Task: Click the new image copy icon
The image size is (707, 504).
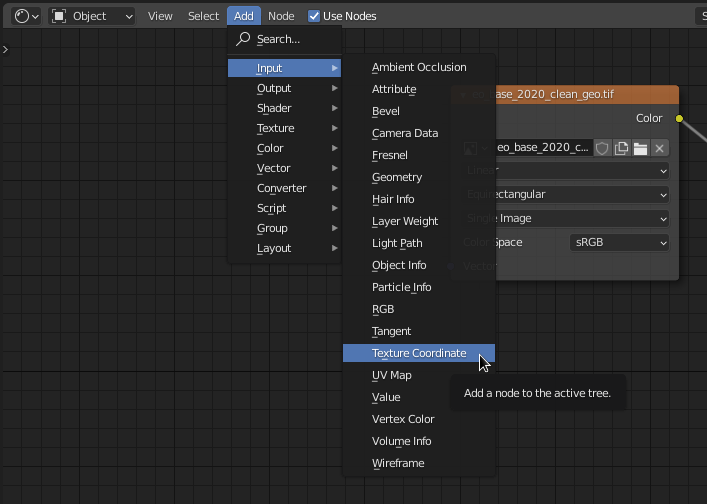Action: [x=621, y=148]
